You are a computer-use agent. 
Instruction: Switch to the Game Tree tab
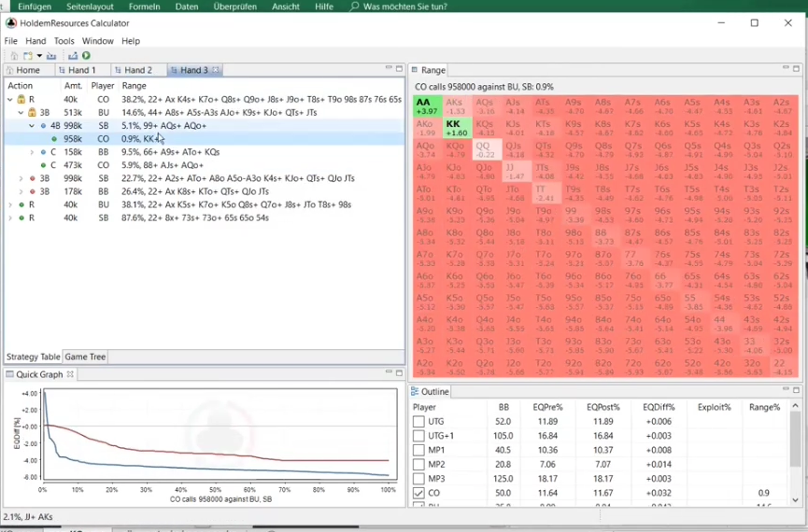pos(85,357)
